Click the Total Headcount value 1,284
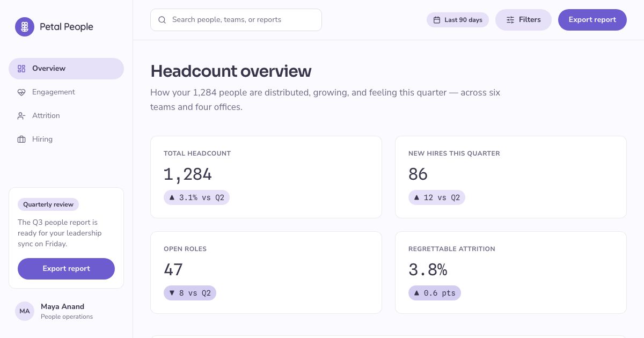This screenshot has width=644, height=338. pyautogui.click(x=188, y=174)
